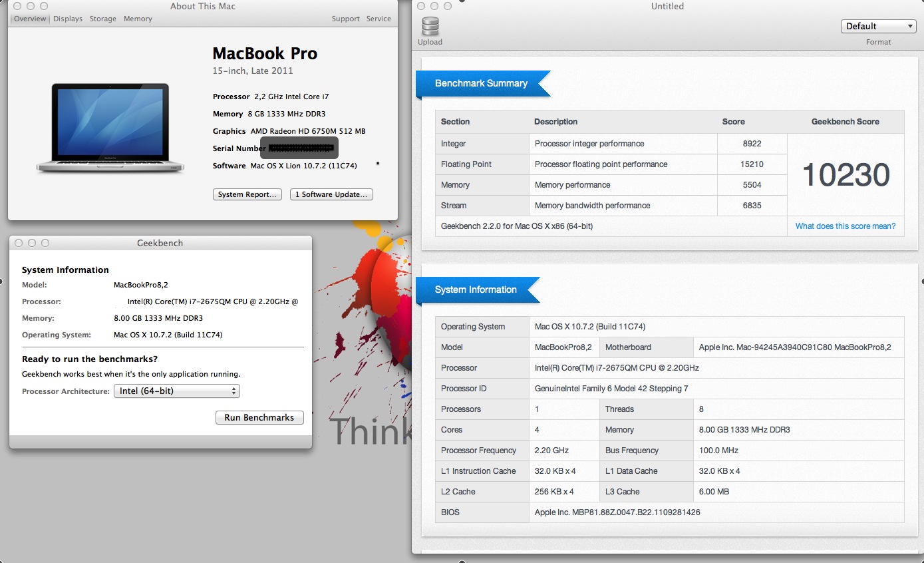Click the Processor Frequency value 2.20 GHz
The image size is (924, 563).
pyautogui.click(x=551, y=451)
